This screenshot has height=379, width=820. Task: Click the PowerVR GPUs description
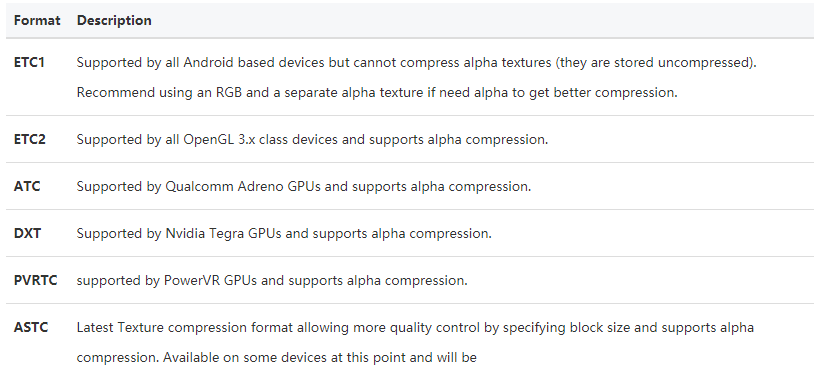pos(272,280)
